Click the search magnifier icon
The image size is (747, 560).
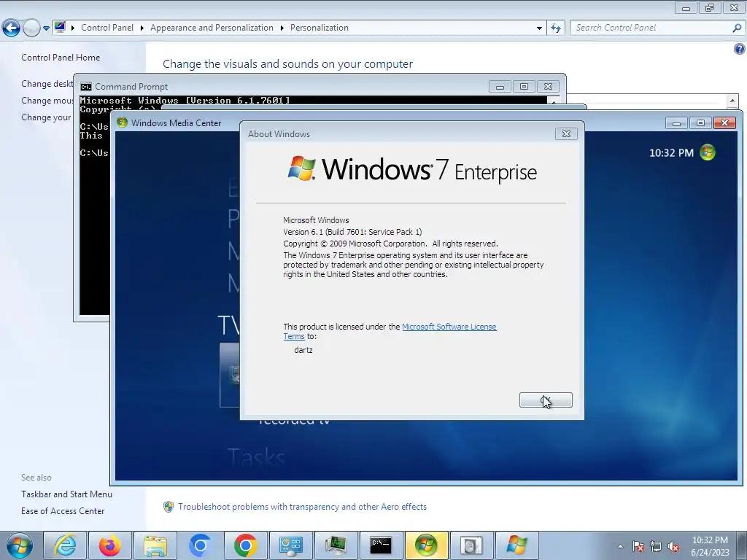click(737, 28)
